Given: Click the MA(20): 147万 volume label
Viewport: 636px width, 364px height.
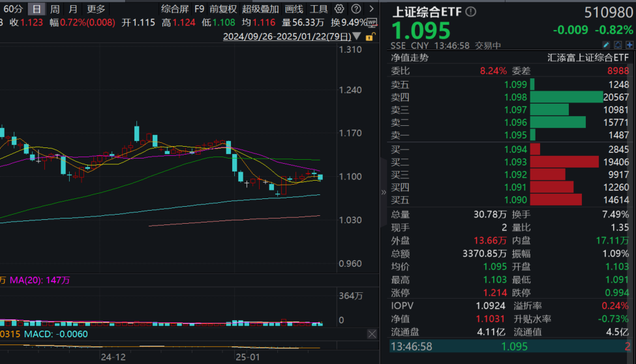Looking at the screenshot, I should tap(40, 281).
